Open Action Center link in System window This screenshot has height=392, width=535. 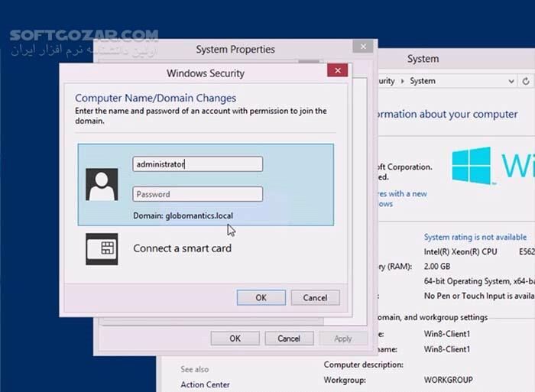coord(205,384)
